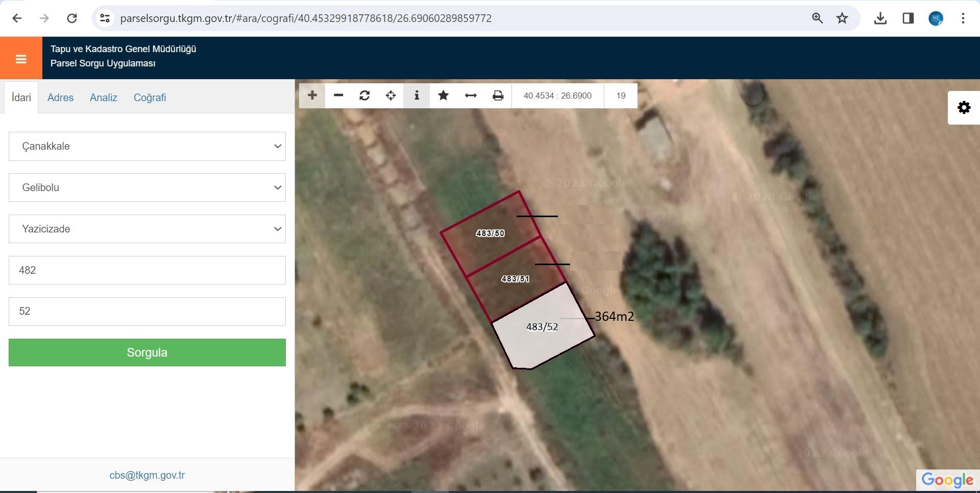Image resolution: width=980 pixels, height=493 pixels.
Task: Click the cbs@tkgm.gov.tr email link
Action: coord(147,475)
